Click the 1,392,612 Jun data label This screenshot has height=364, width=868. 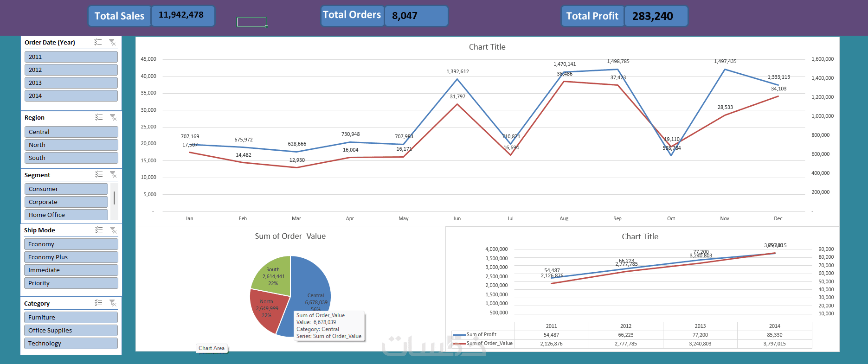click(x=457, y=71)
